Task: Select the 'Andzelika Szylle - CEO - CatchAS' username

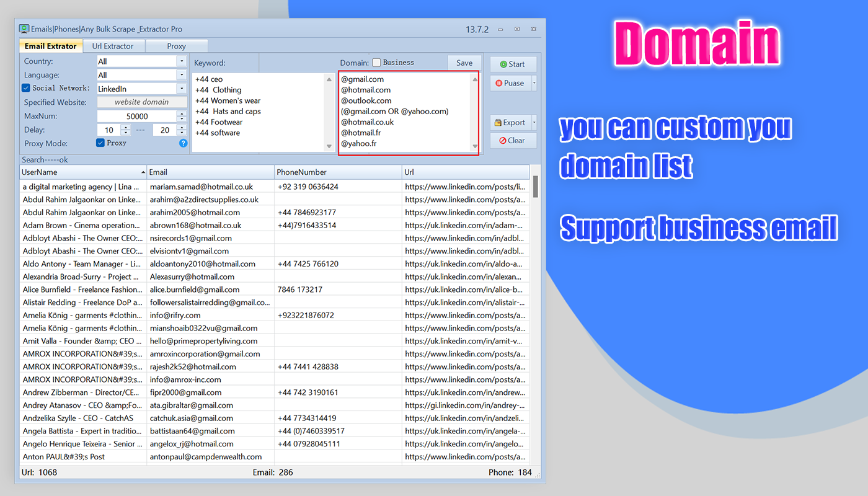Action: click(x=78, y=418)
